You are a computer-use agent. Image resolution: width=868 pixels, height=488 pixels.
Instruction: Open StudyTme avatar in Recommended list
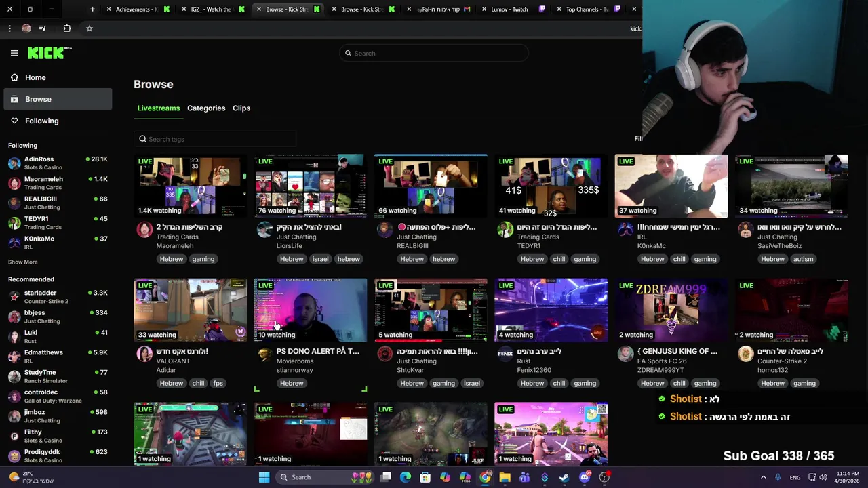(14, 376)
